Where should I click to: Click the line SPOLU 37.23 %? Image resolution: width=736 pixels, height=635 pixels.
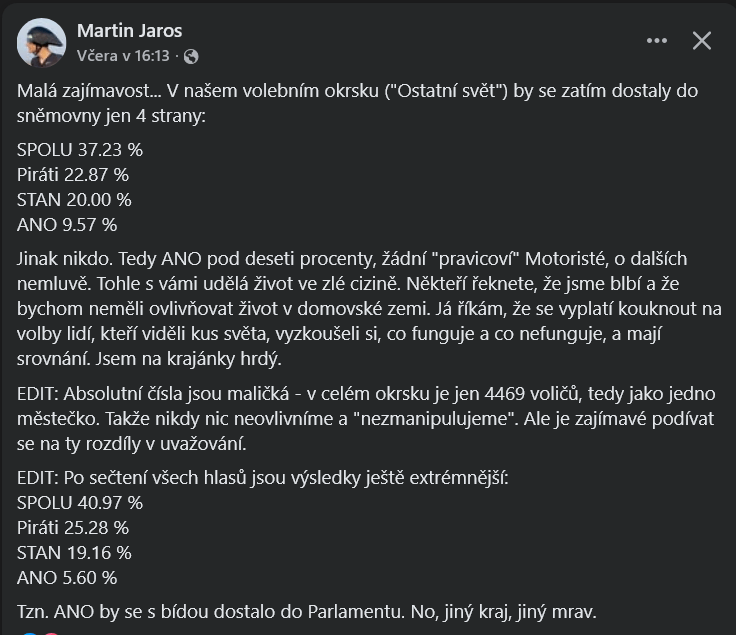coord(80,150)
